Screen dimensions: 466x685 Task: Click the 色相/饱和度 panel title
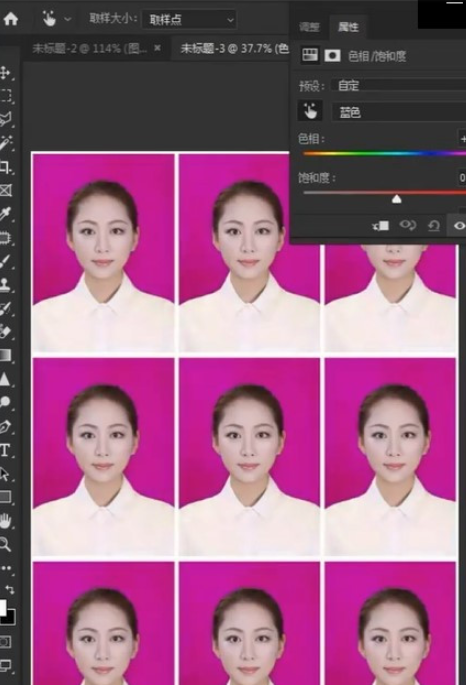[x=377, y=56]
